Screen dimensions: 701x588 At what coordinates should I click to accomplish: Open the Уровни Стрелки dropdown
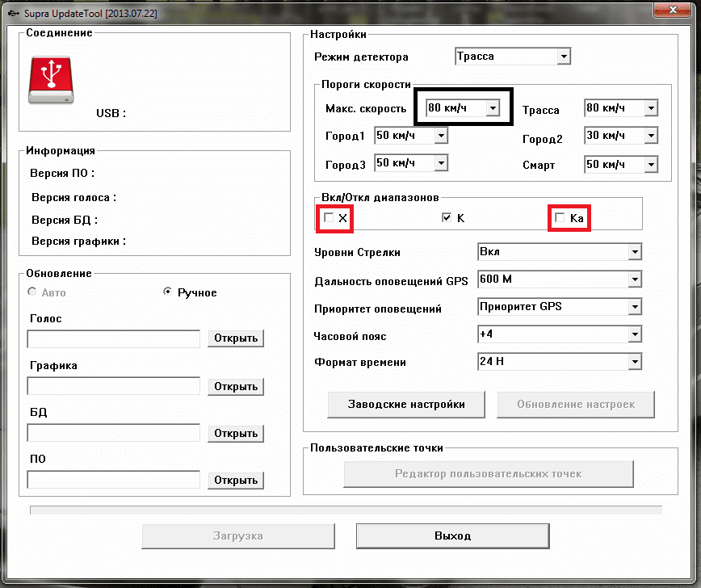pyautogui.click(x=635, y=252)
